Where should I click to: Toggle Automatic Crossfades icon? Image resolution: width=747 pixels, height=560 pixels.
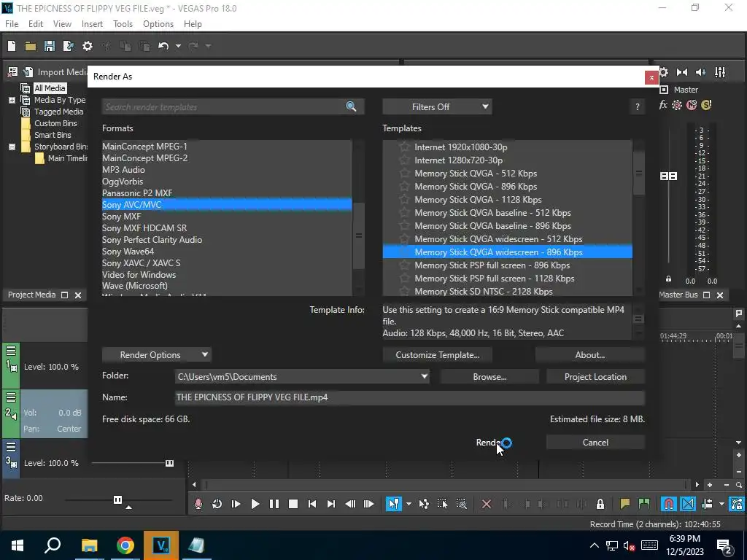(688, 504)
